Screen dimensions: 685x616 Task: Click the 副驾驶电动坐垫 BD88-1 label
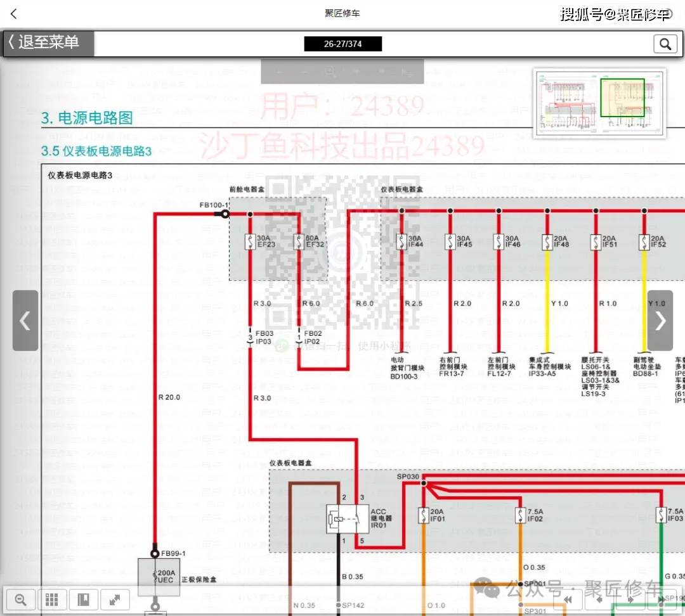pyautogui.click(x=647, y=367)
